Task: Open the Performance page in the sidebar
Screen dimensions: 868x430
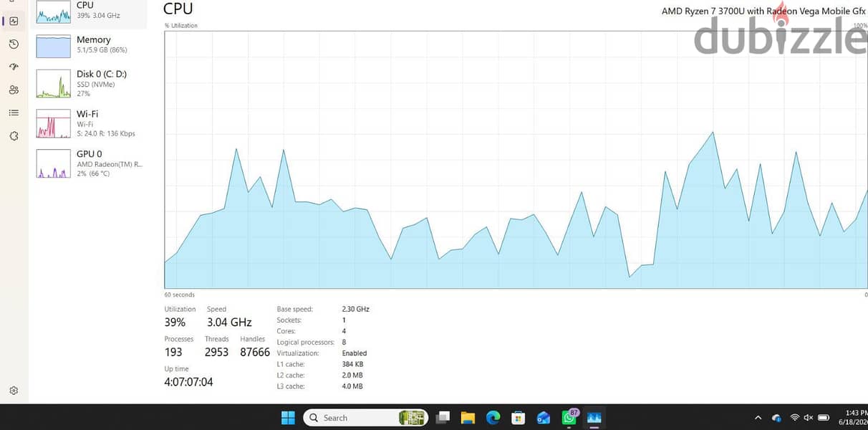Action: point(14,21)
